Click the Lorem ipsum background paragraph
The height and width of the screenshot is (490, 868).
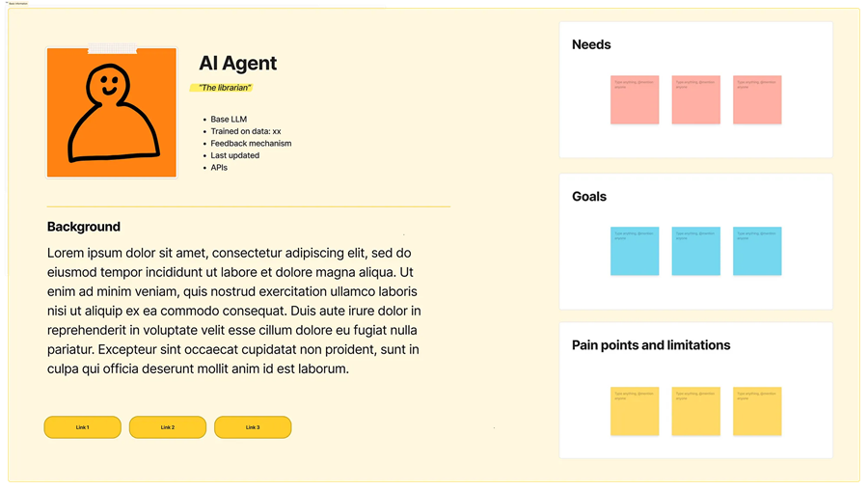(234, 311)
